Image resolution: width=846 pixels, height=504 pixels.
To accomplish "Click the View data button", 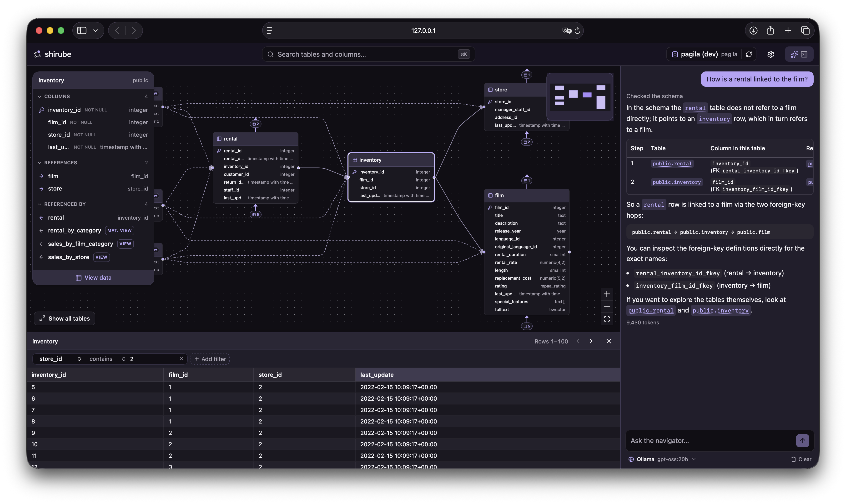I will click(93, 277).
